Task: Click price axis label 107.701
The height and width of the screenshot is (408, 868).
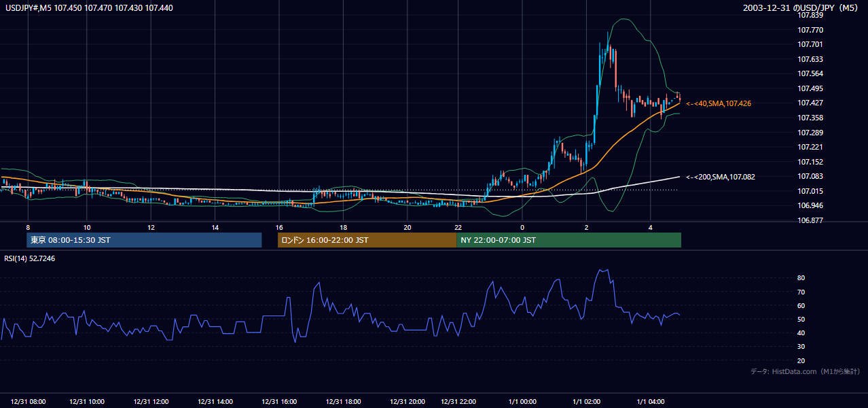Action: [x=810, y=44]
